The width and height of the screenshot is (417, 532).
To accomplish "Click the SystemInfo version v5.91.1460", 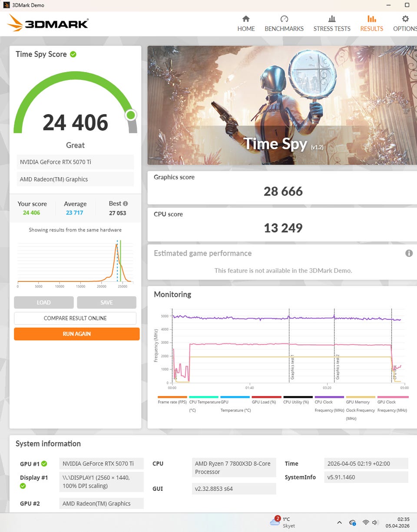I will pos(366,477).
